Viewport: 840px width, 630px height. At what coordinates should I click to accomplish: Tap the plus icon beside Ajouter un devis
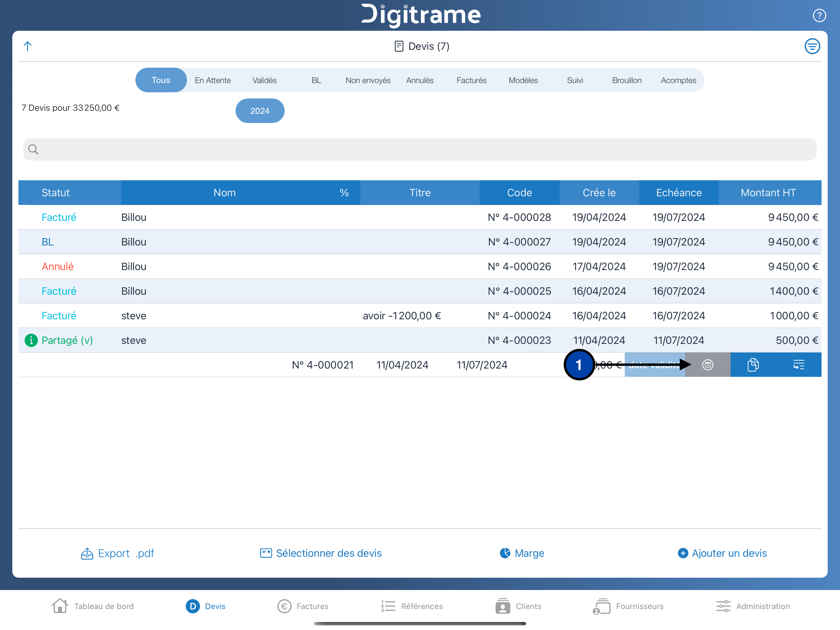coord(683,553)
